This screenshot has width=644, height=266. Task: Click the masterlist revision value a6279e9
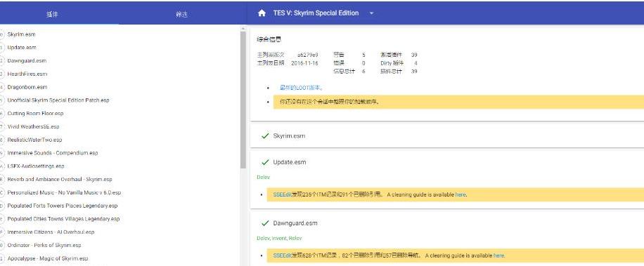[x=308, y=55]
